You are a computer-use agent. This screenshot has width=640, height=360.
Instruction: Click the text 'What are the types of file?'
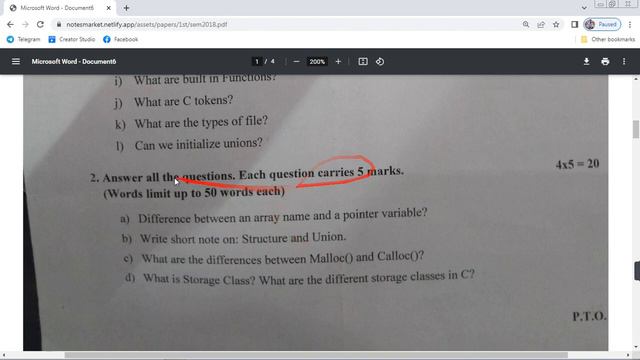point(201,122)
